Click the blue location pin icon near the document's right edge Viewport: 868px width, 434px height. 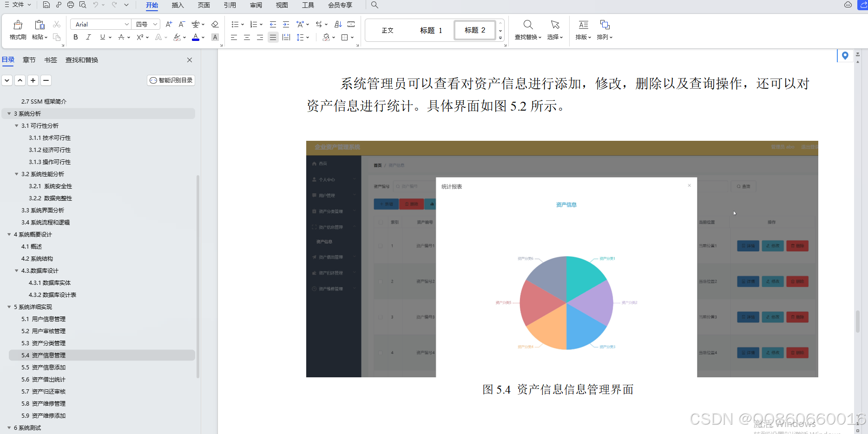coord(845,56)
